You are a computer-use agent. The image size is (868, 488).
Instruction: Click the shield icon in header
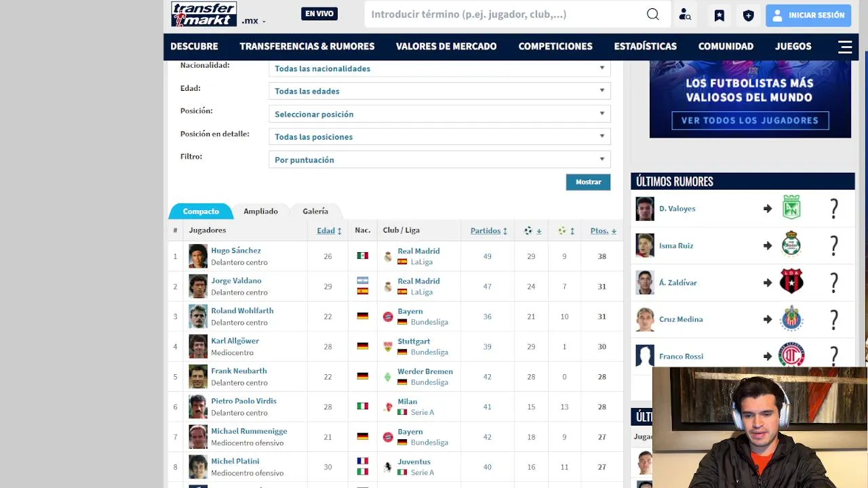pos(749,15)
